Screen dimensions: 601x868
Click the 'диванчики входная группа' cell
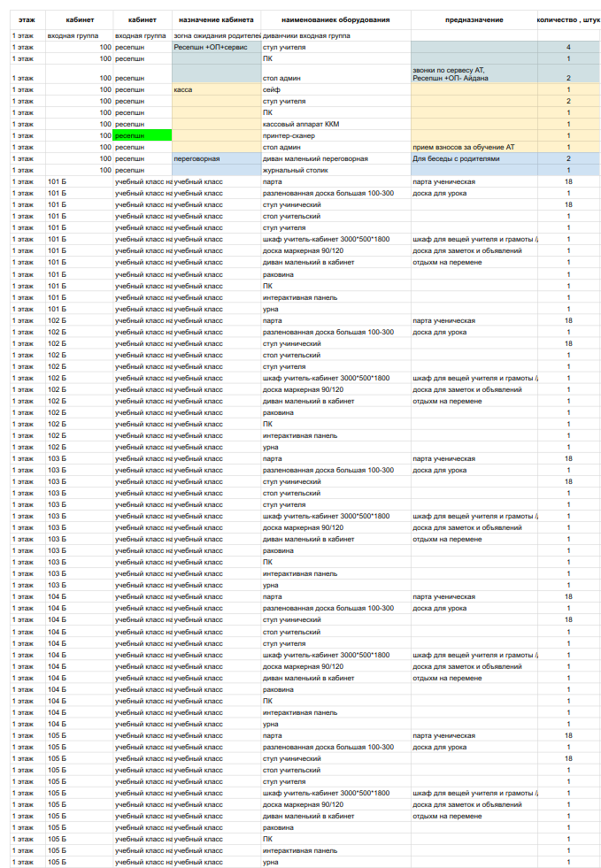335,35
